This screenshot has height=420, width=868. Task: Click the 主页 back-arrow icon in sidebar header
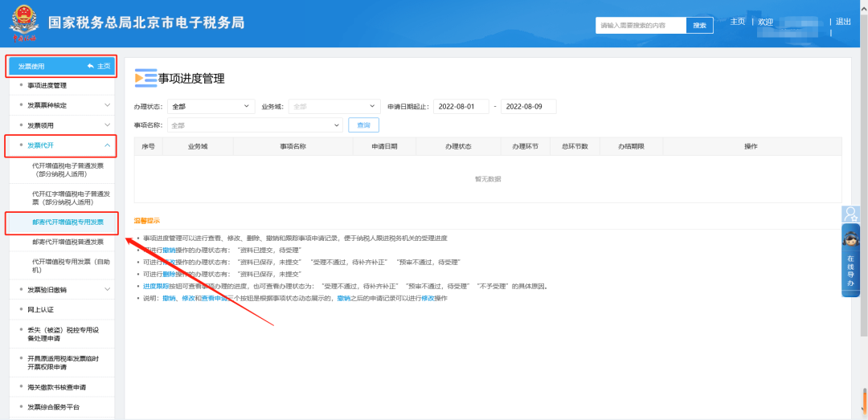pos(92,66)
